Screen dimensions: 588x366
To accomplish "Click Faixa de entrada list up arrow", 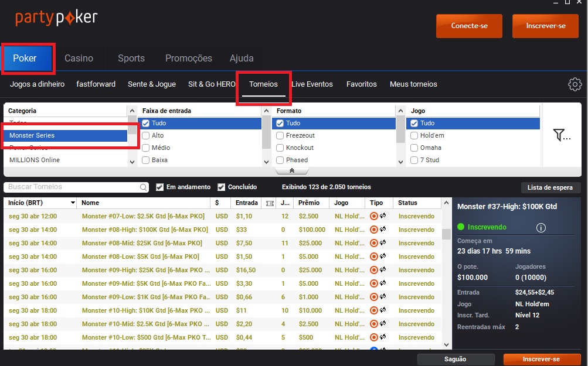I will pyautogui.click(x=266, y=111).
